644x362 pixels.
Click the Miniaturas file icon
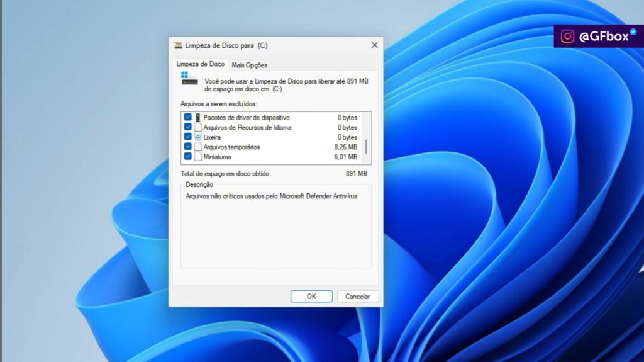pos(198,157)
